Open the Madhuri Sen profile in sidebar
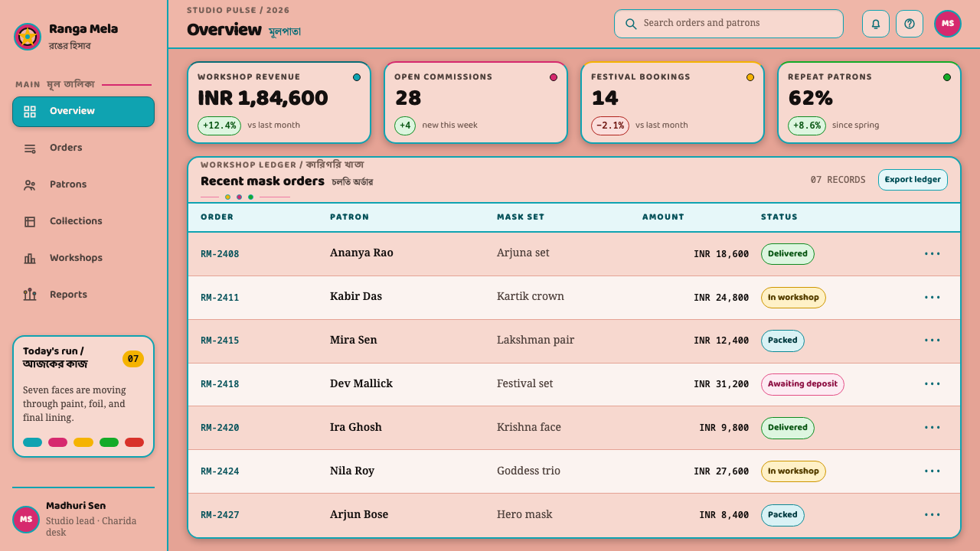Screen dimensions: 980x551 point(83,520)
